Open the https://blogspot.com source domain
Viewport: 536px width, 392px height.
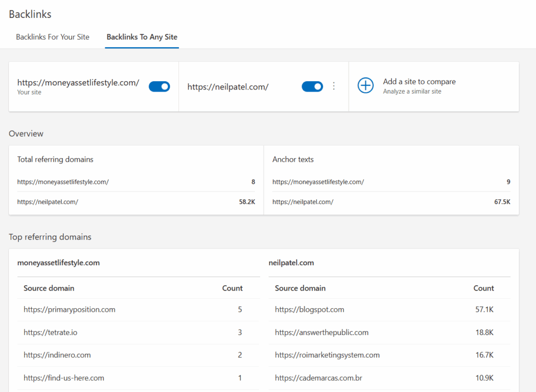[x=309, y=310]
